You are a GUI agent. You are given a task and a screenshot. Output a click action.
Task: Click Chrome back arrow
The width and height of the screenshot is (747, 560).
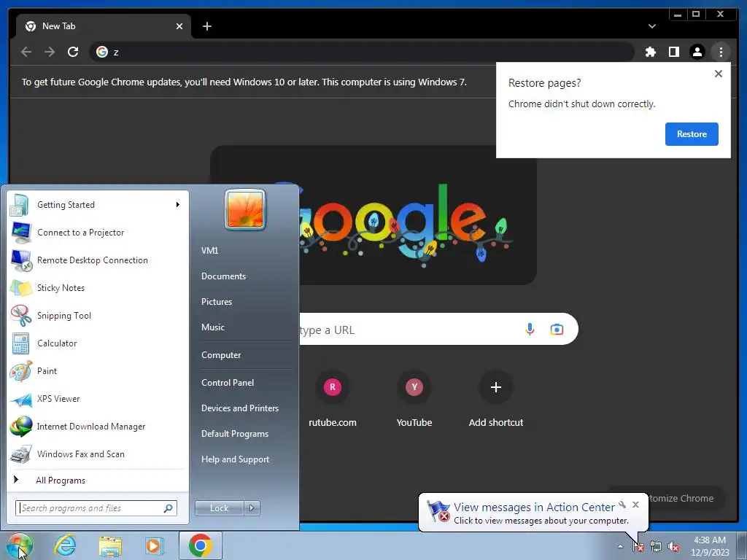[26, 52]
